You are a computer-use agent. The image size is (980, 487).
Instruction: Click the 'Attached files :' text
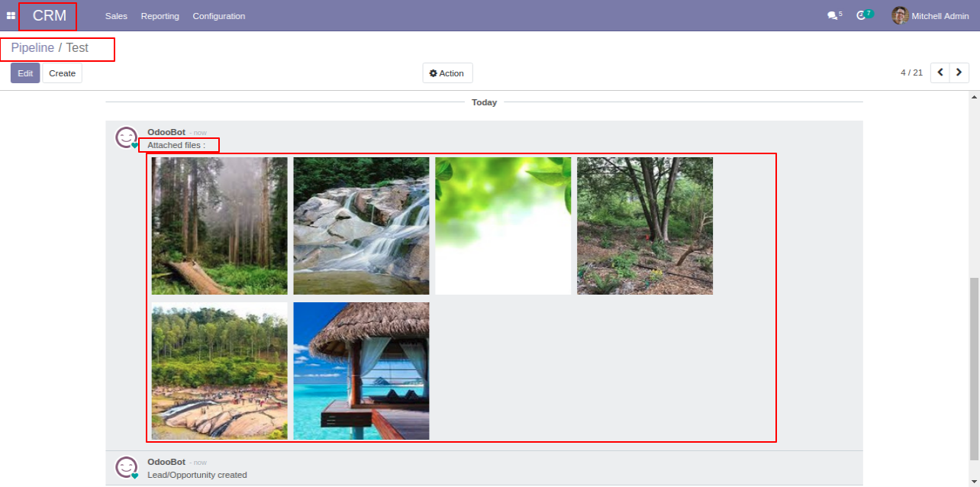click(176, 145)
